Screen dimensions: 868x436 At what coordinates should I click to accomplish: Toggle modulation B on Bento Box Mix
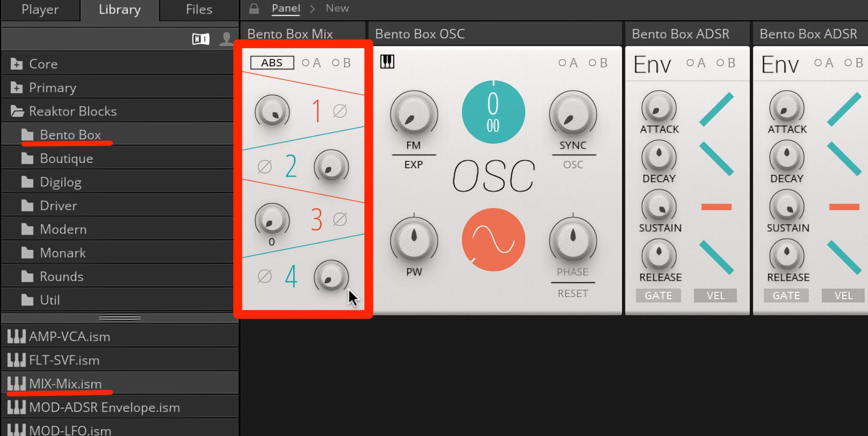click(341, 63)
